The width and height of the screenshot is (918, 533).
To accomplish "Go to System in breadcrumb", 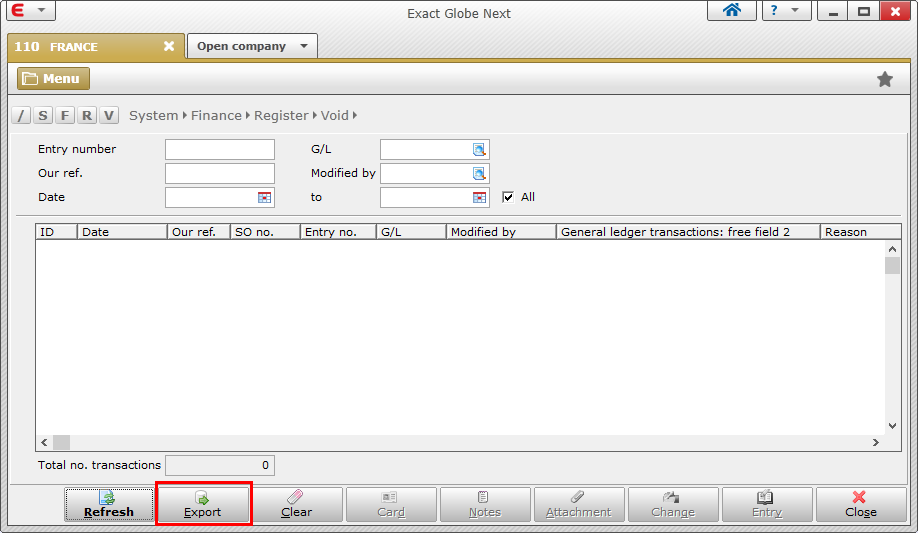I will pyautogui.click(x=153, y=115).
